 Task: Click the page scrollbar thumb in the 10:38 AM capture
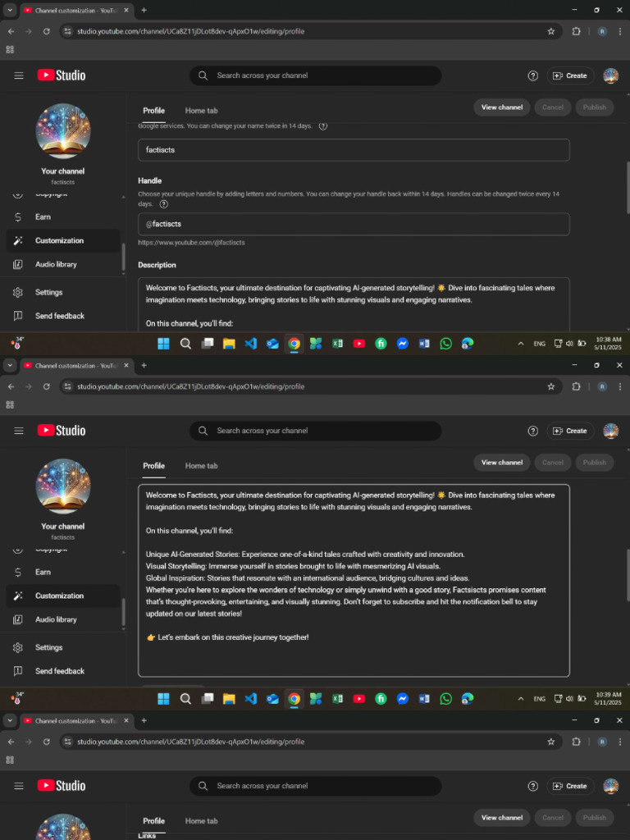pos(628,188)
